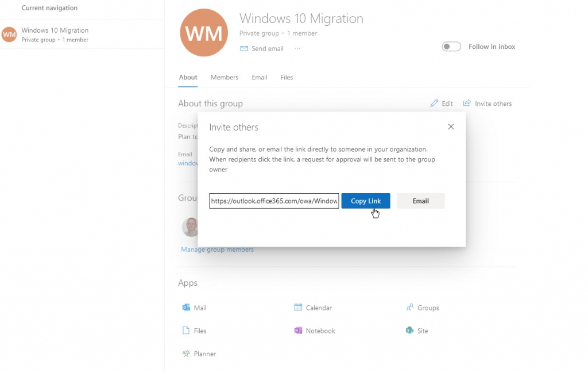This screenshot has width=588, height=372.
Task: Click the WM group avatar
Action: (x=204, y=32)
